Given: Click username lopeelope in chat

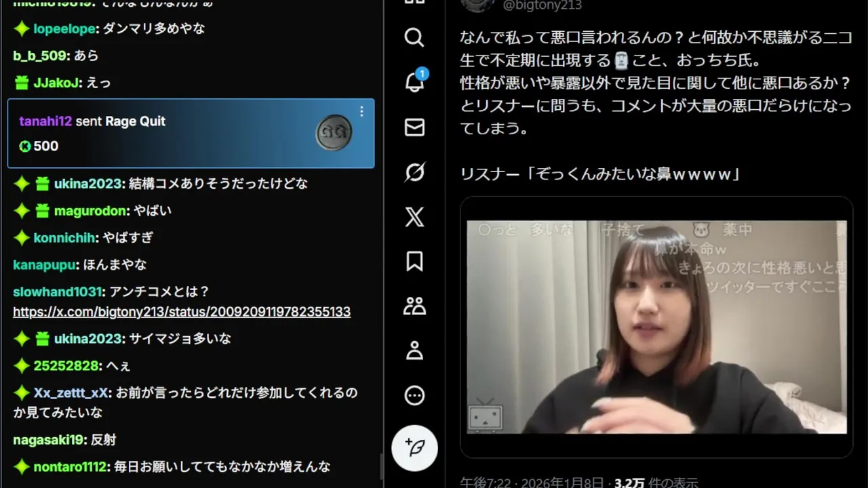Looking at the screenshot, I should pos(65,28).
